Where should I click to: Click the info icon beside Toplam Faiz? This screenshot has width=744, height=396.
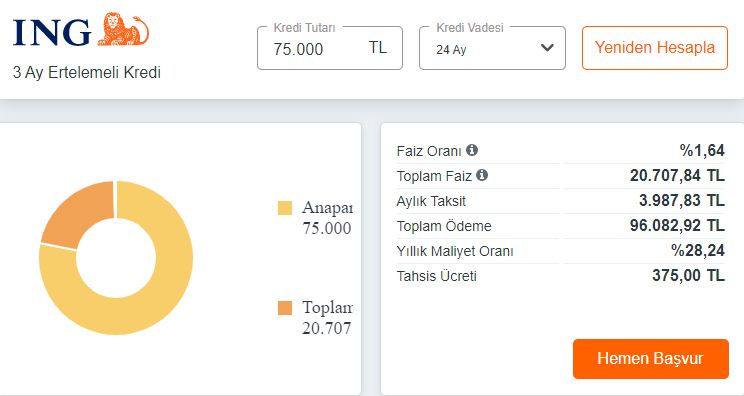(x=482, y=175)
